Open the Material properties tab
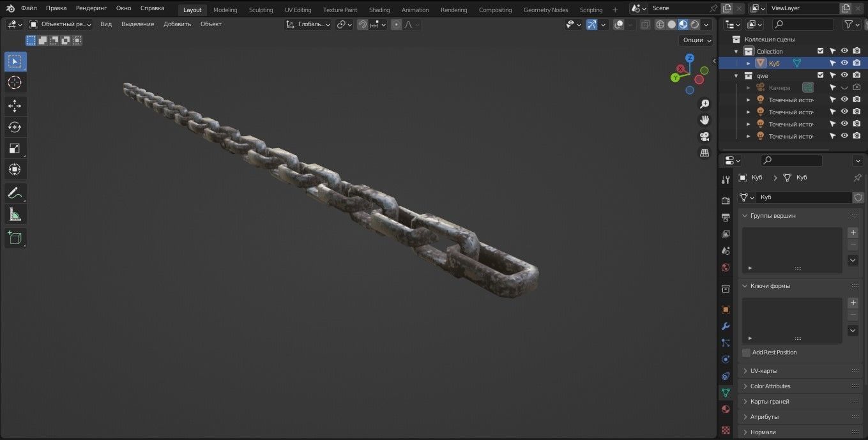This screenshot has height=440, width=868. click(x=726, y=409)
